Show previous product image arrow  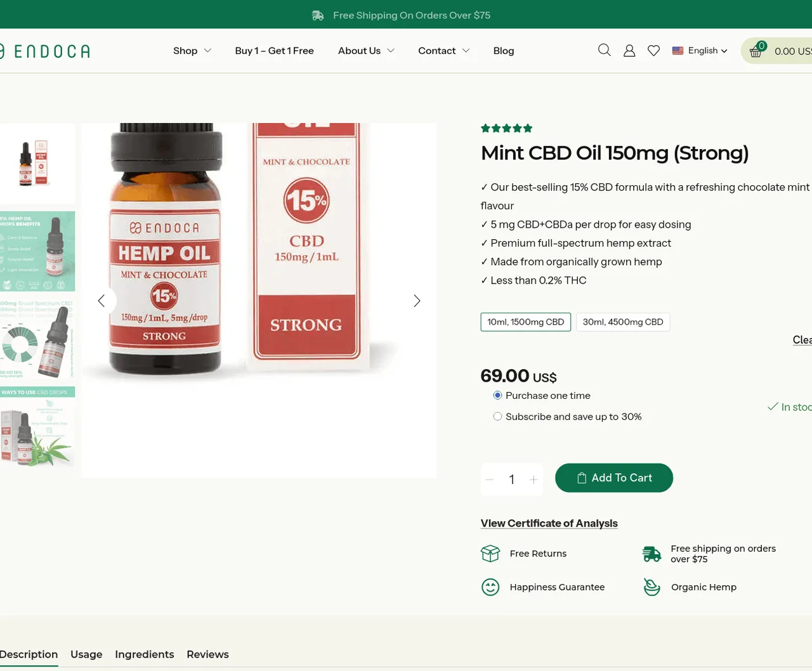click(101, 301)
